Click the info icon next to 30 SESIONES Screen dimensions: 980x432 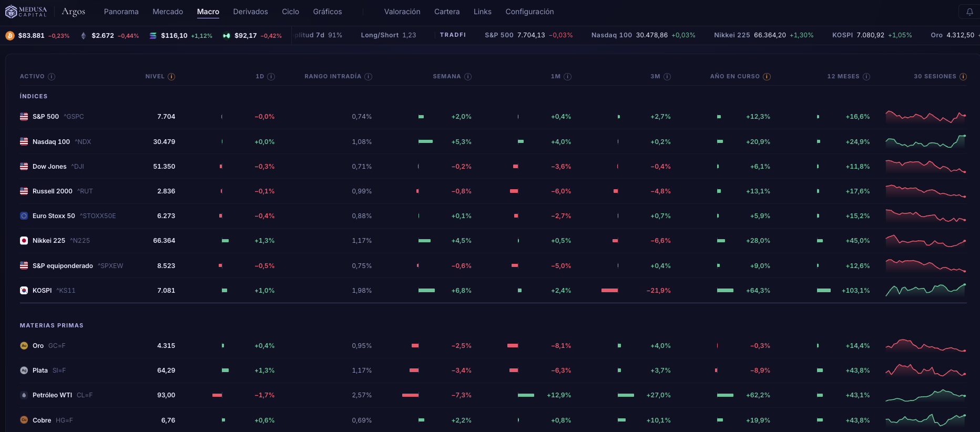click(963, 77)
